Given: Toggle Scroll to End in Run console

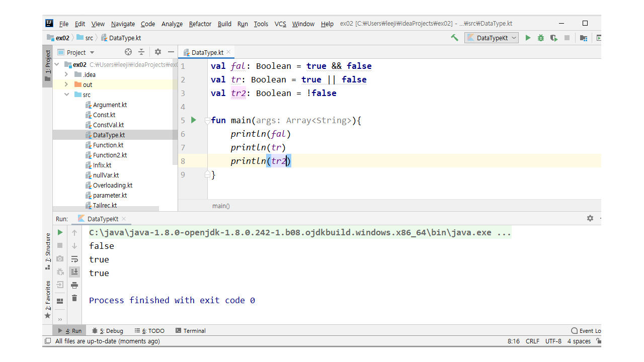Looking at the screenshot, I should 74,272.
